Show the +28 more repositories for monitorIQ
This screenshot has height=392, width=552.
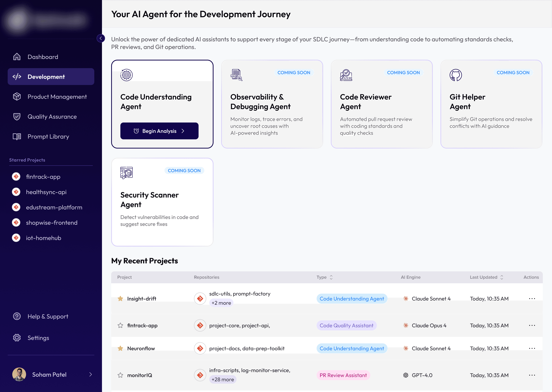pos(223,379)
